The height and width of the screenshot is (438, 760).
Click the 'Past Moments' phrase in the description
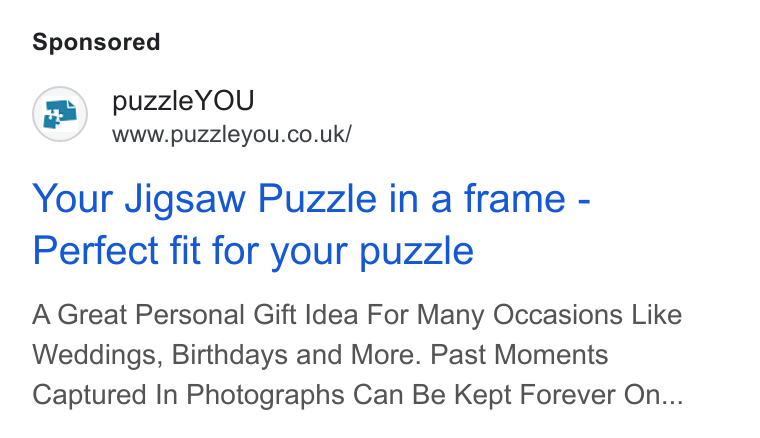pyautogui.click(x=519, y=355)
